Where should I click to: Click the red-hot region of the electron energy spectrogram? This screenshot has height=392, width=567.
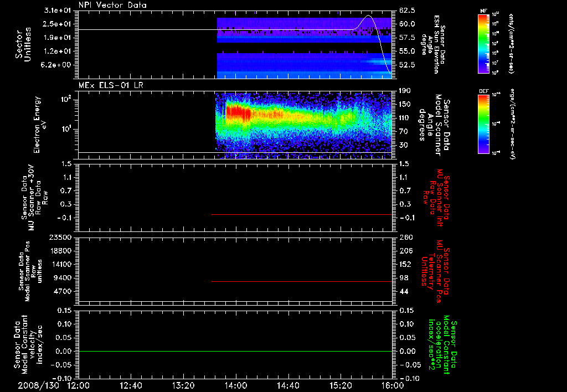[x=238, y=111]
